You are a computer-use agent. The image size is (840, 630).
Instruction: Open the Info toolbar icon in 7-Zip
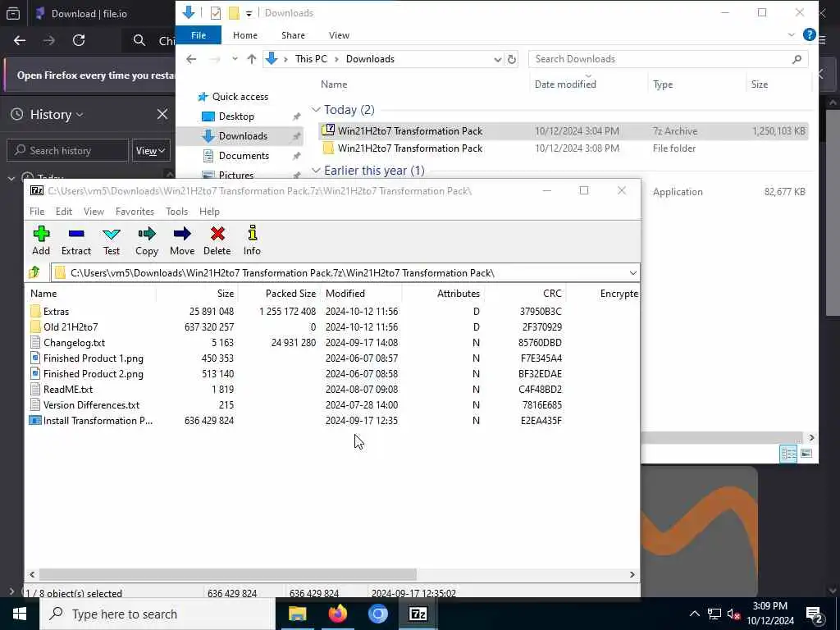[252, 240]
